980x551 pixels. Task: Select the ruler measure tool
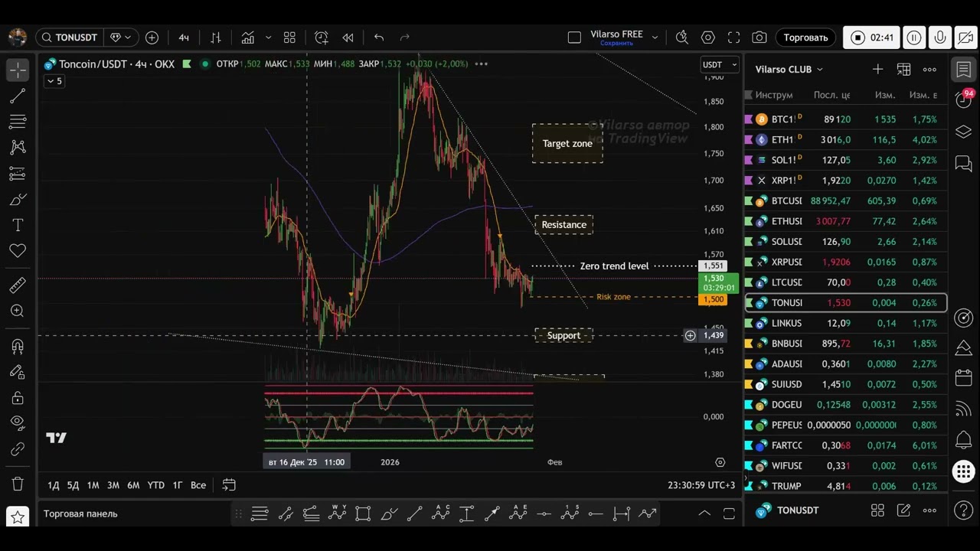[x=18, y=285]
